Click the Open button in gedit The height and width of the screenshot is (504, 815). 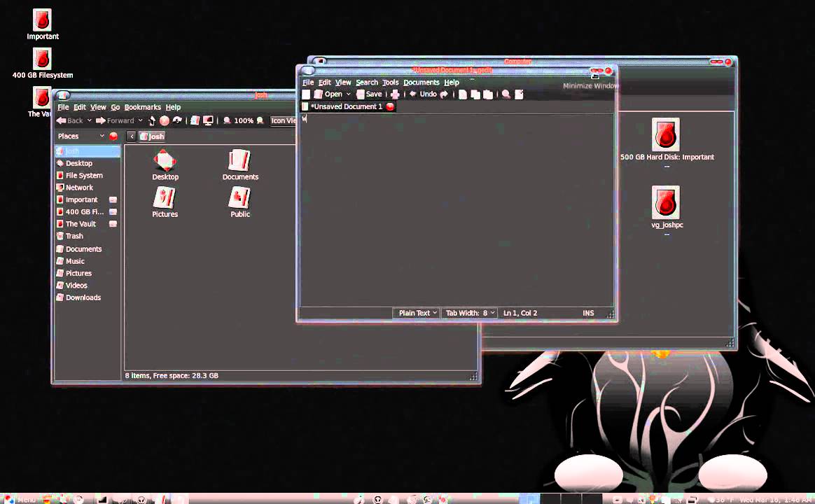pos(328,94)
